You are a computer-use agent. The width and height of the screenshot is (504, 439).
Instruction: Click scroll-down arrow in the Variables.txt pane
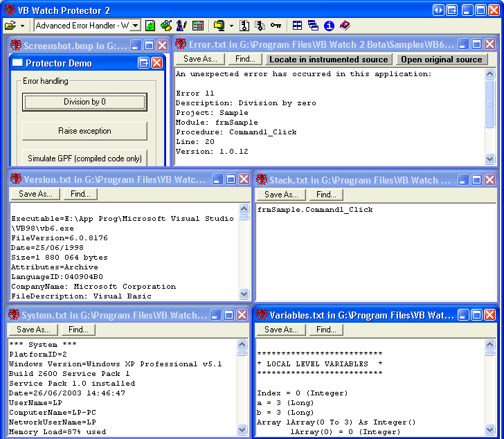489,429
